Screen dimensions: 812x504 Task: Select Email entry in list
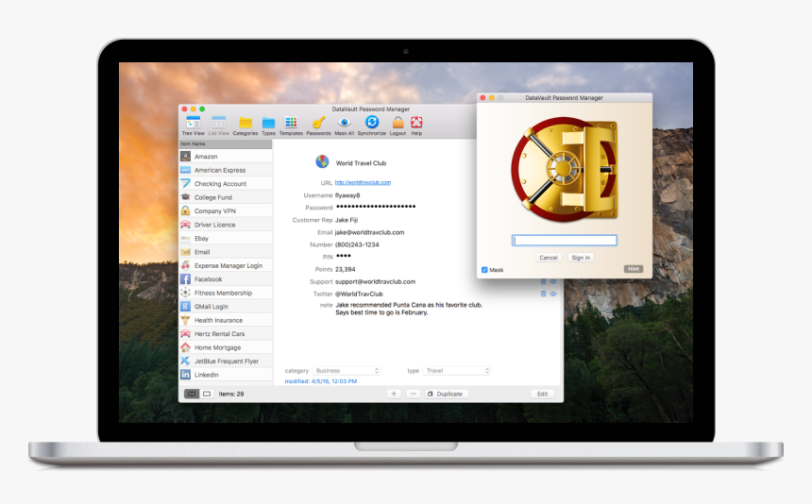226,252
